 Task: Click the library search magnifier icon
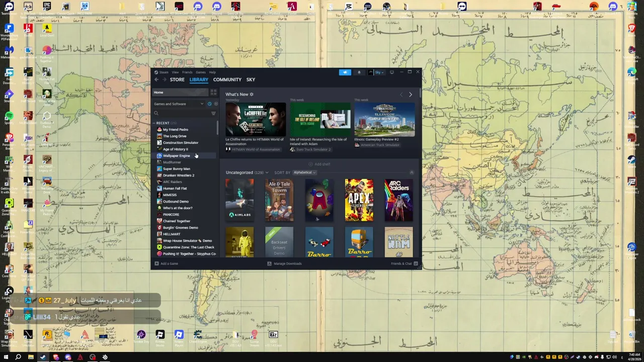click(x=156, y=113)
